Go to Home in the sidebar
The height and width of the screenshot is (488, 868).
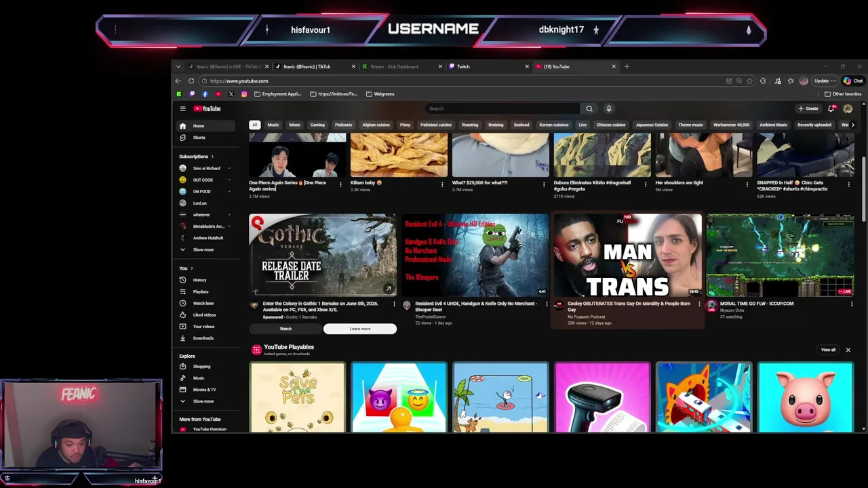click(206, 126)
